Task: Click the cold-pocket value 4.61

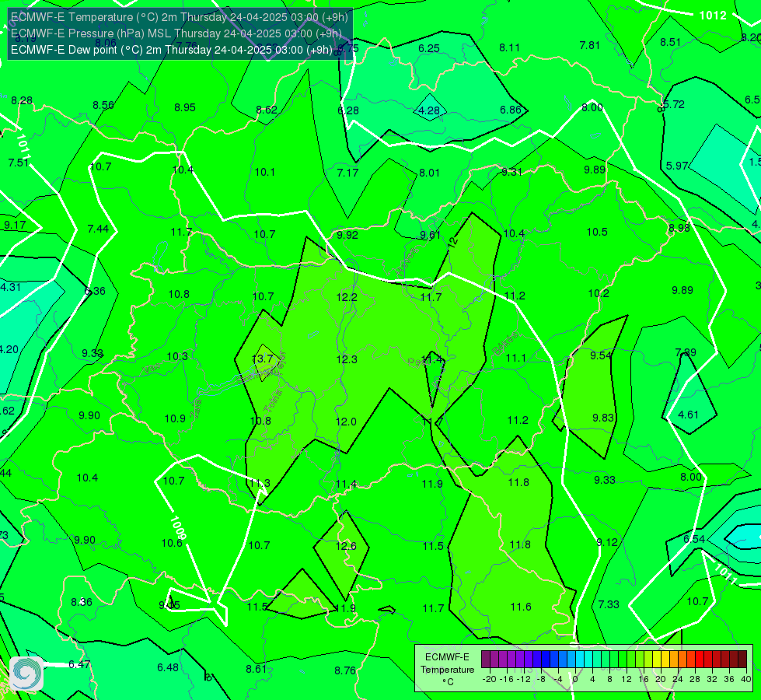Action: [x=688, y=415]
